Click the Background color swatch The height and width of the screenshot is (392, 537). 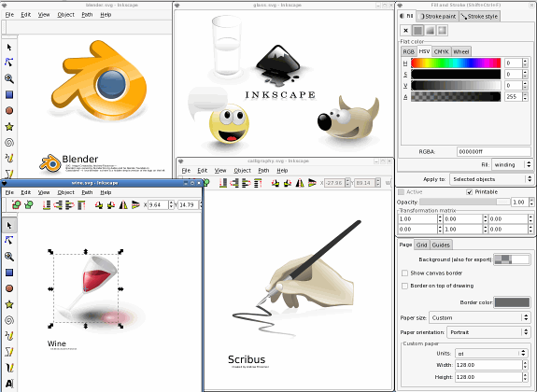click(512, 259)
